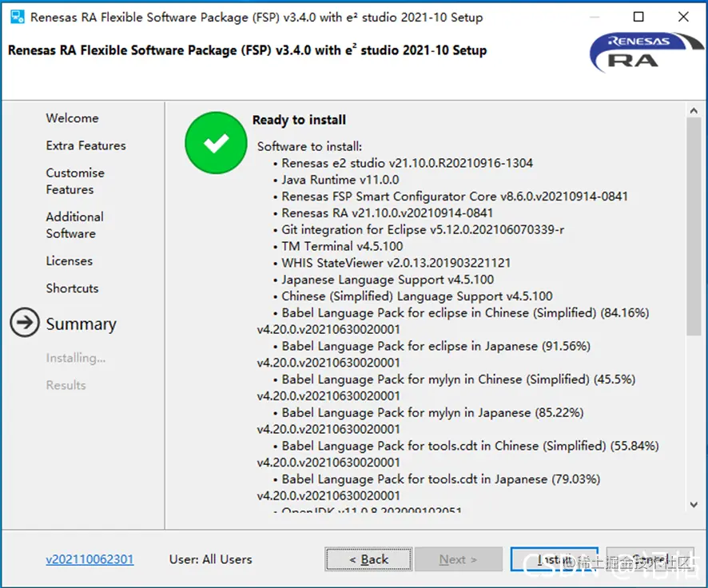Close the setup window
Image resolution: width=708 pixels, height=588 pixels.
click(x=683, y=17)
